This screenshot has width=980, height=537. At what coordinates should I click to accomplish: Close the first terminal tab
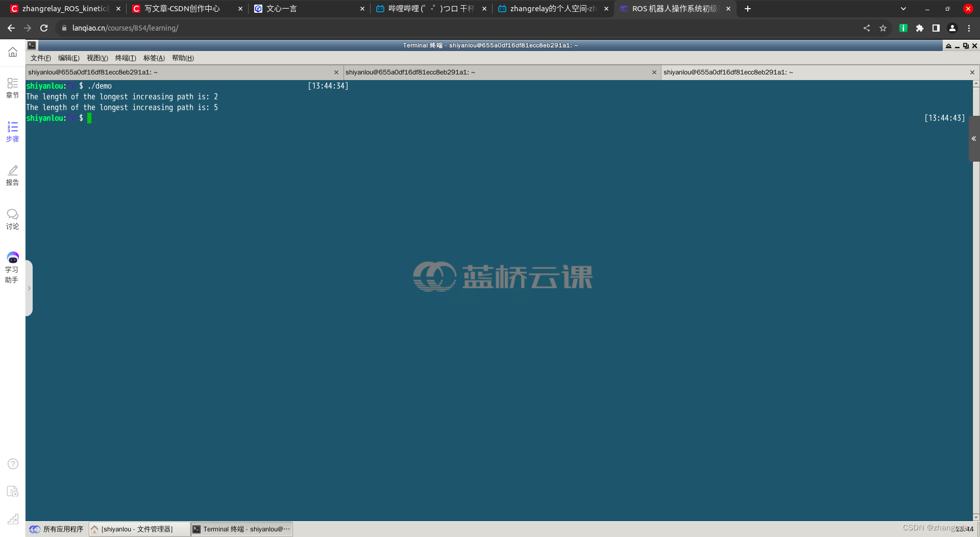[336, 72]
